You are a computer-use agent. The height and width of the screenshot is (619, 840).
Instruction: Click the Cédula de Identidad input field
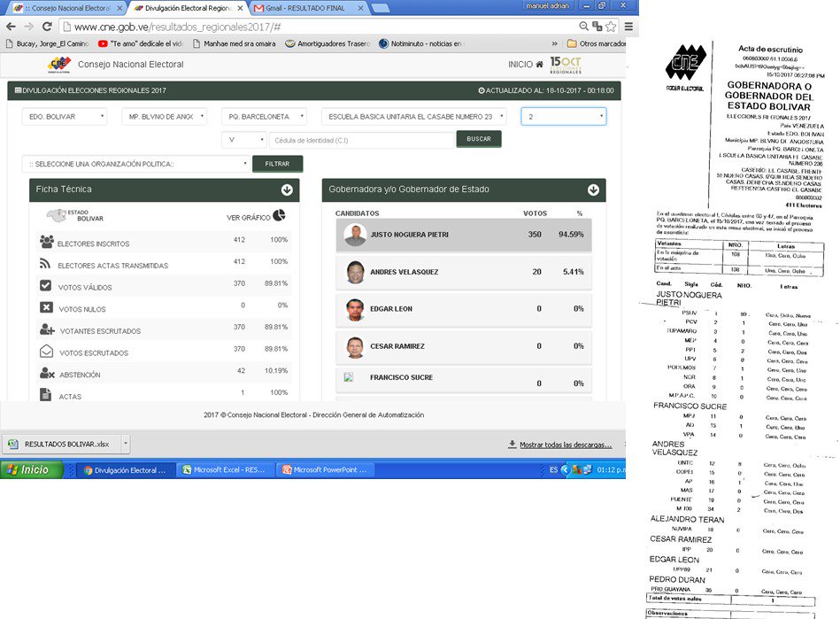362,140
